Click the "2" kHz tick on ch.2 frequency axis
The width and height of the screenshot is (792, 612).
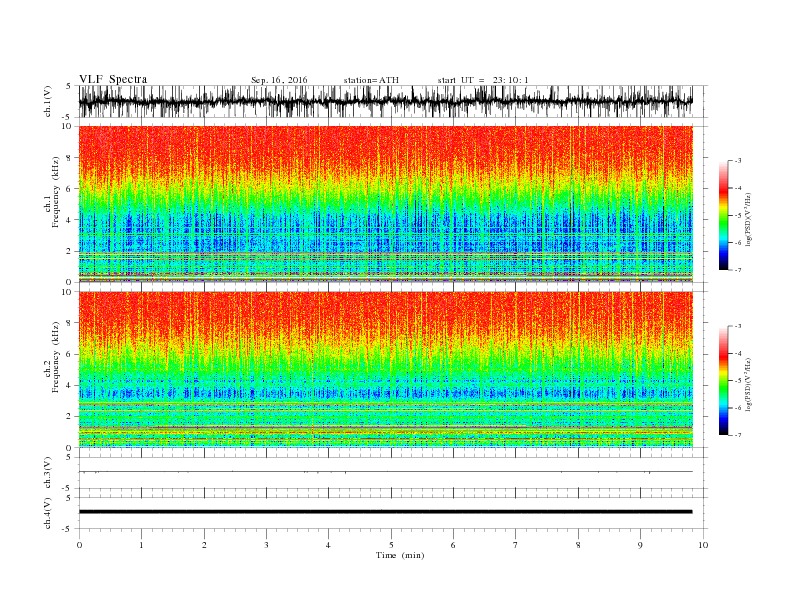pyautogui.click(x=69, y=417)
